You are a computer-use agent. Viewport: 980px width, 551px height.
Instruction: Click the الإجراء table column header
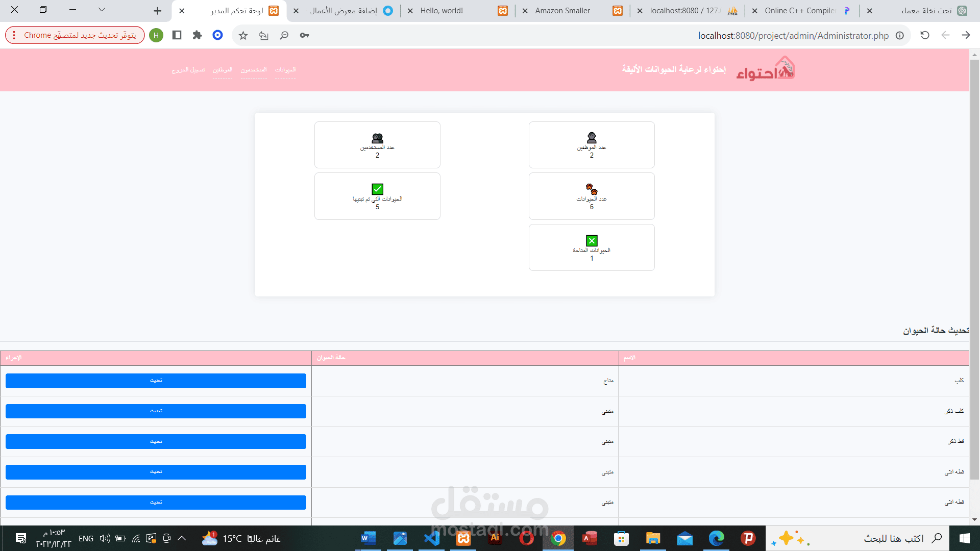point(156,358)
